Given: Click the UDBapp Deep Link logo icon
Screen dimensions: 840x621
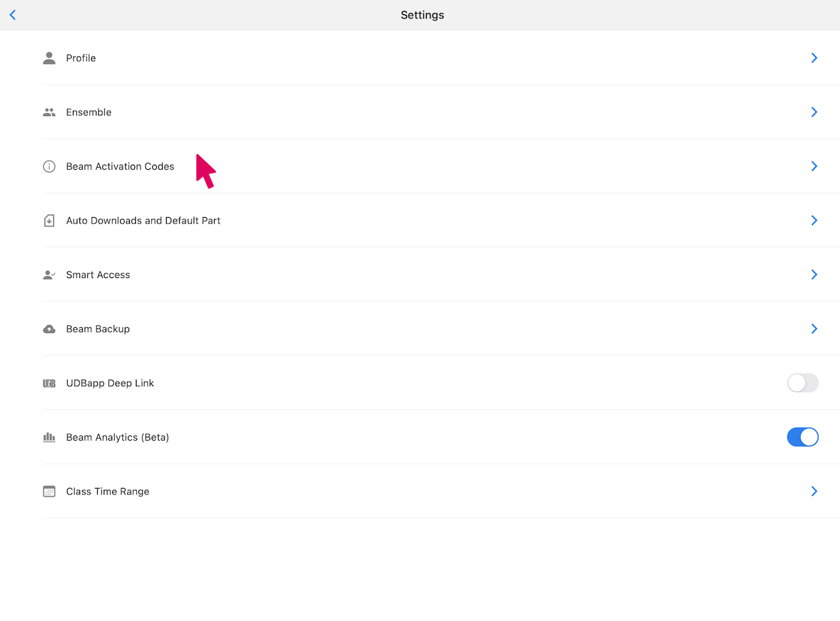Looking at the screenshot, I should [49, 384].
